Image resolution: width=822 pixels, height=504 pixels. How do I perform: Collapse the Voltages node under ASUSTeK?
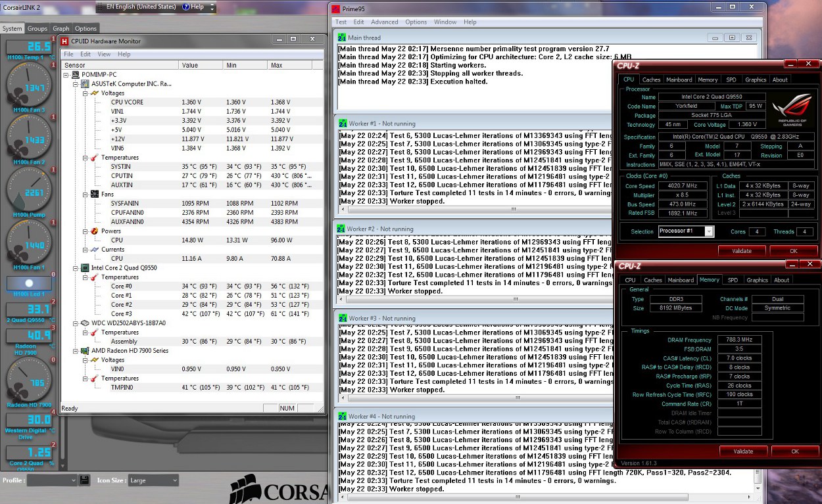(85, 93)
